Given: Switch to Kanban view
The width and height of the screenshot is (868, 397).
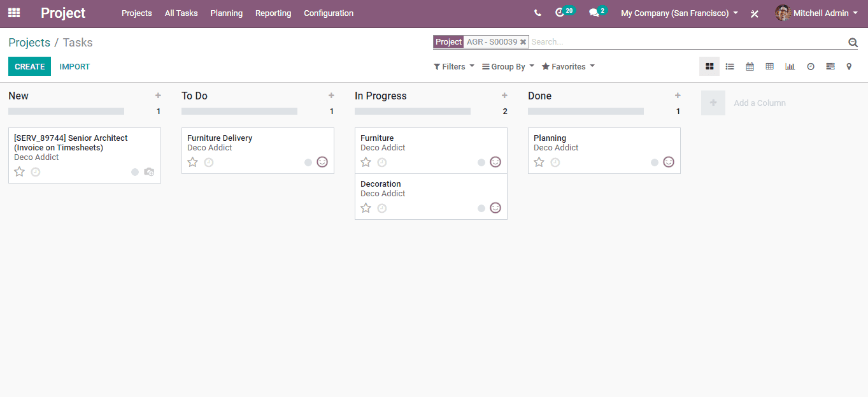Looking at the screenshot, I should (x=709, y=66).
